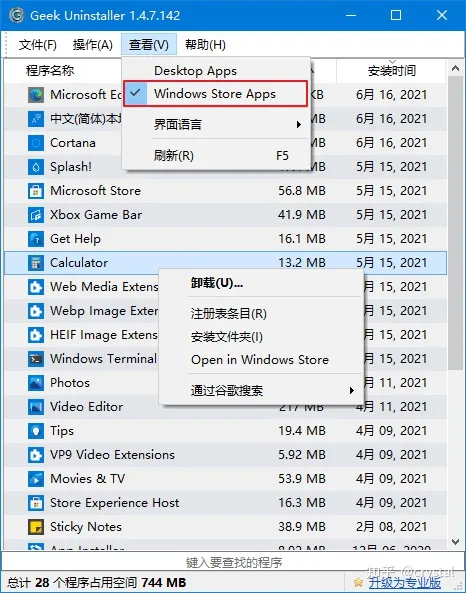Select the Cortana app icon

pos(36,143)
